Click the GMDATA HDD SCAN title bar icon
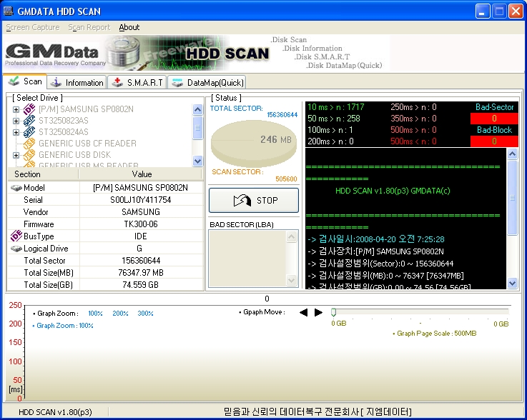The width and height of the screenshot is (527, 420). point(9,11)
